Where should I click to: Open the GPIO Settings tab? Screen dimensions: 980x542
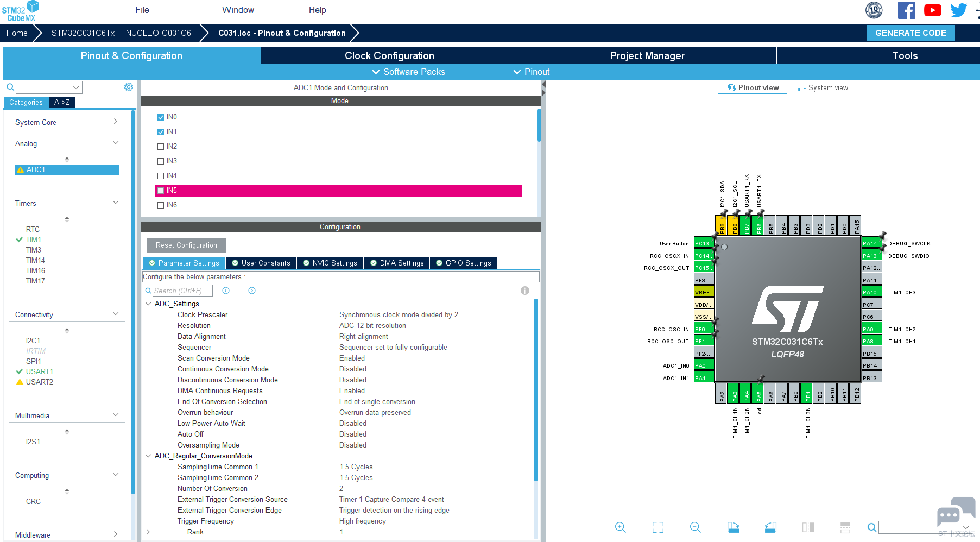[463, 263]
